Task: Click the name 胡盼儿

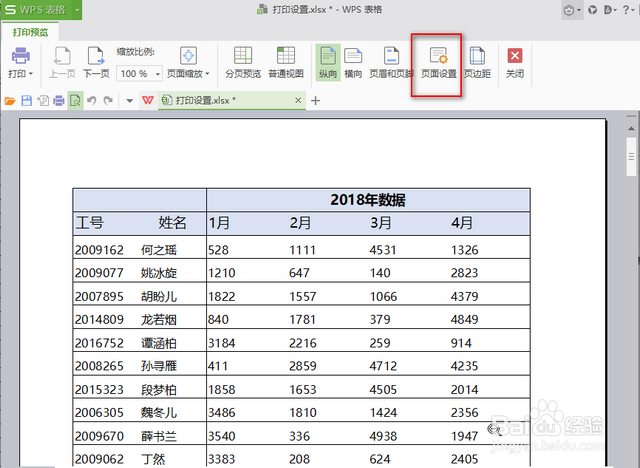Action: pyautogui.click(x=159, y=296)
